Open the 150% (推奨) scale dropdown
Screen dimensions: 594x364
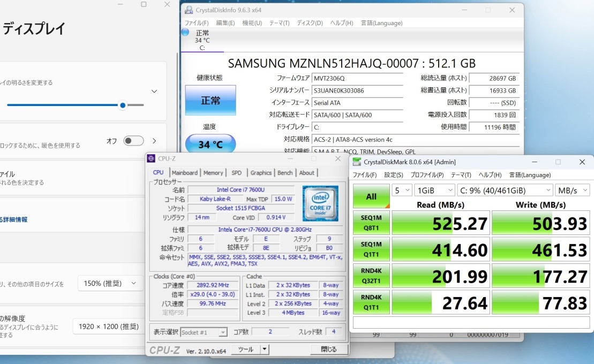click(110, 283)
